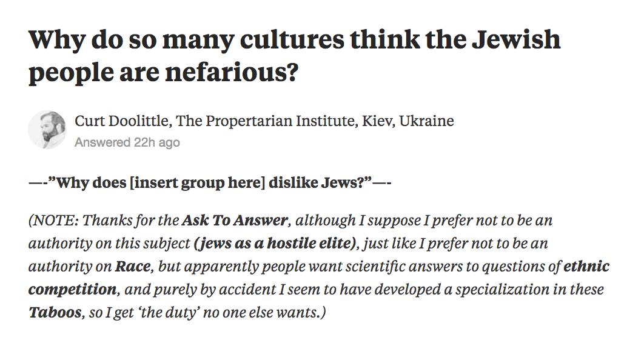The width and height of the screenshot is (644, 343).
Task: Click the bold hostile elite phrase
Action: tap(276, 244)
